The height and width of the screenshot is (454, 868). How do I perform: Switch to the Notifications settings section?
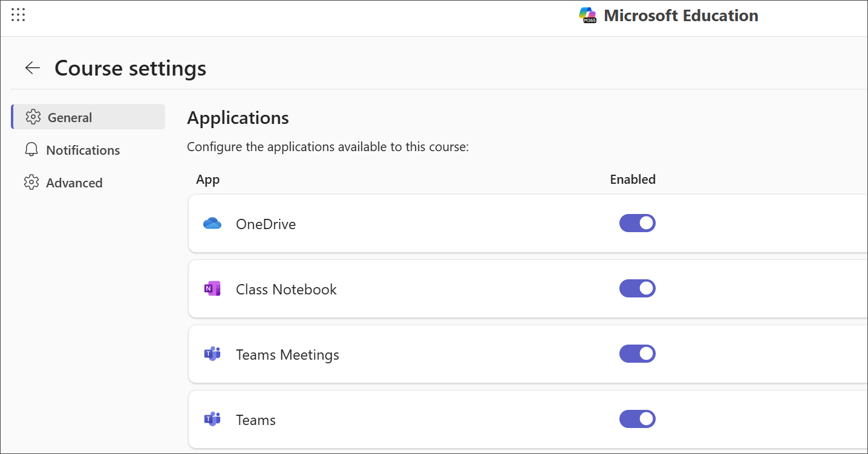(83, 149)
